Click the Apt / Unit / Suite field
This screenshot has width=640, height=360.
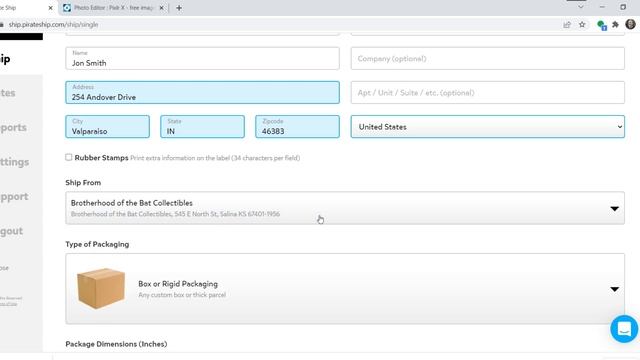487,92
